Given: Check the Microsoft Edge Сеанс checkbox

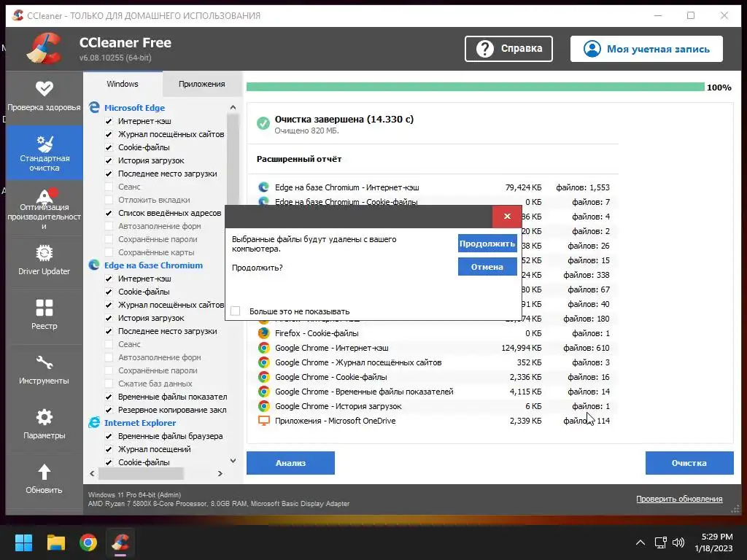Looking at the screenshot, I should coord(109,187).
